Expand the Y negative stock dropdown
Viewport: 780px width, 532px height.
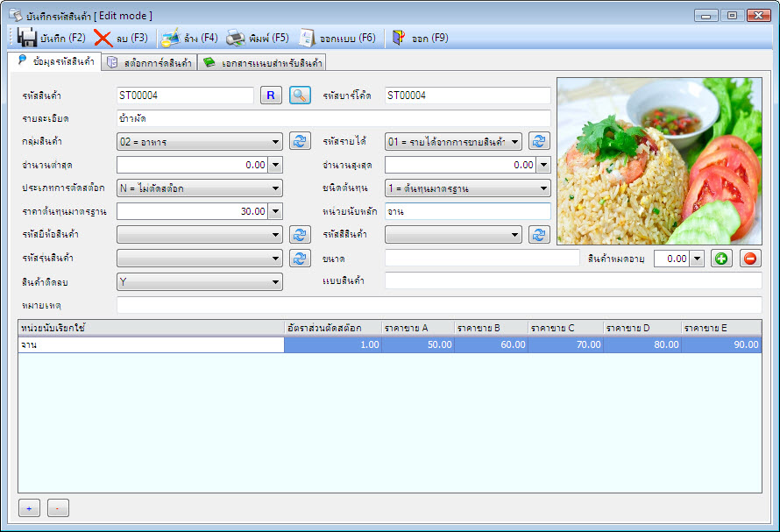pos(200,282)
